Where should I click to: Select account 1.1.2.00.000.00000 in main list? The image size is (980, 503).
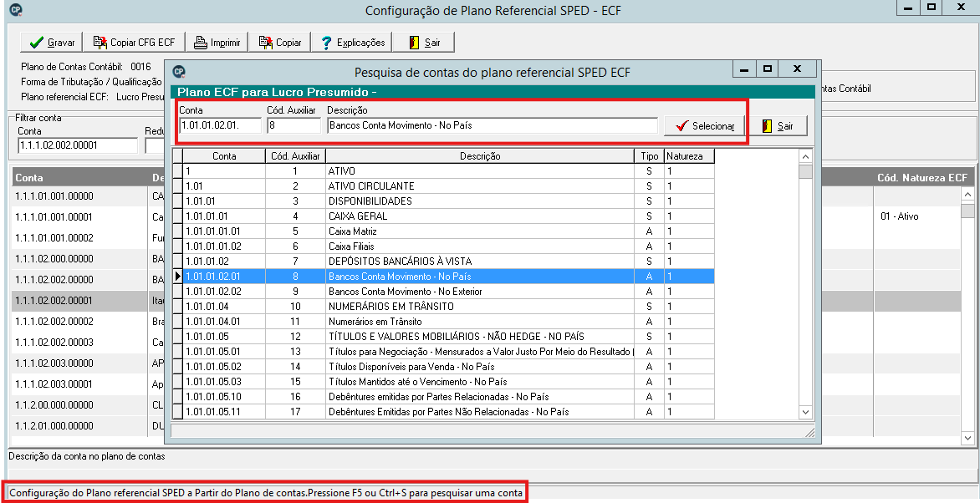click(x=54, y=405)
